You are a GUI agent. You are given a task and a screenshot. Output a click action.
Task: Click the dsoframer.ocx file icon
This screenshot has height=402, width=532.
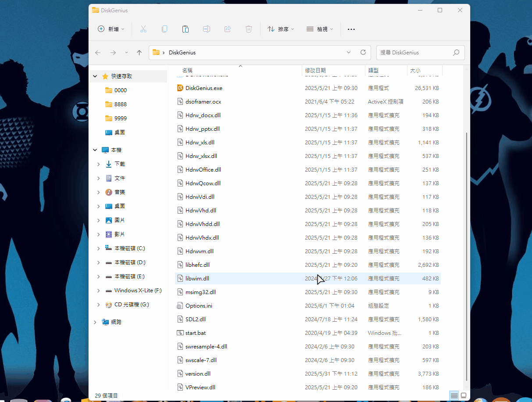pos(180,101)
